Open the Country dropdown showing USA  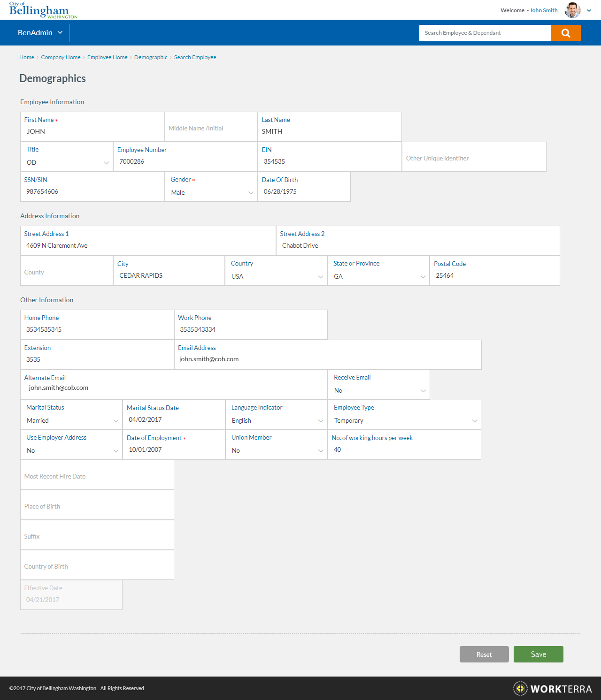[276, 276]
